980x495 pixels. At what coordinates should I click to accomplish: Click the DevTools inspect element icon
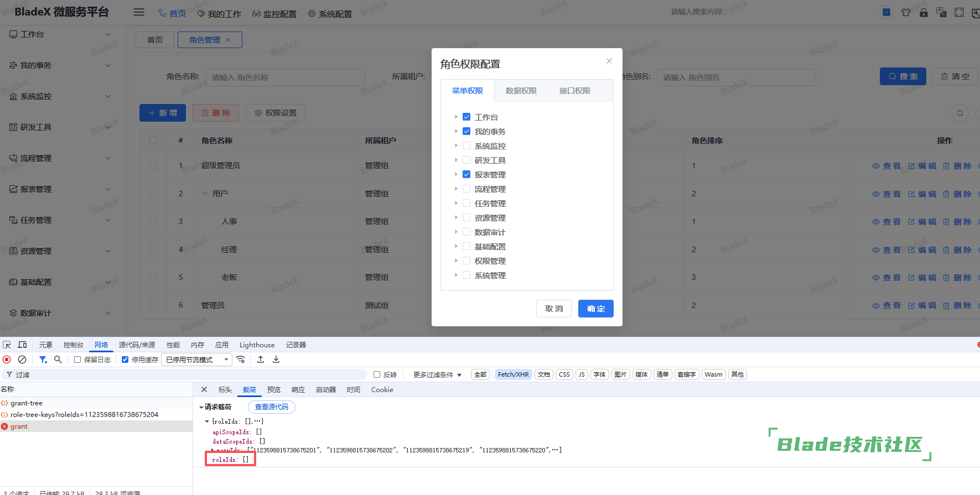click(7, 345)
